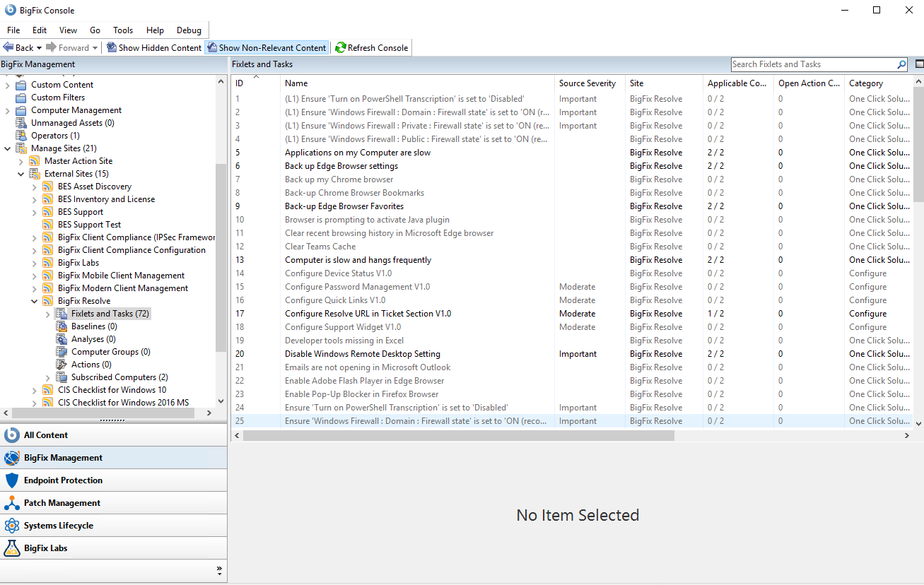Open the File menu
The height and width of the screenshot is (585, 924).
tap(13, 30)
